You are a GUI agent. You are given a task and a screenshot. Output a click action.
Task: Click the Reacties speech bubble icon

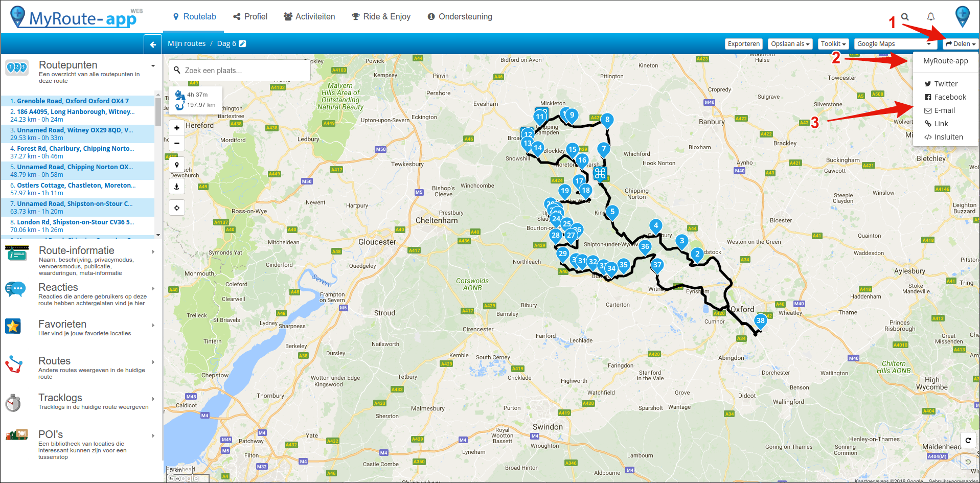(x=15, y=289)
